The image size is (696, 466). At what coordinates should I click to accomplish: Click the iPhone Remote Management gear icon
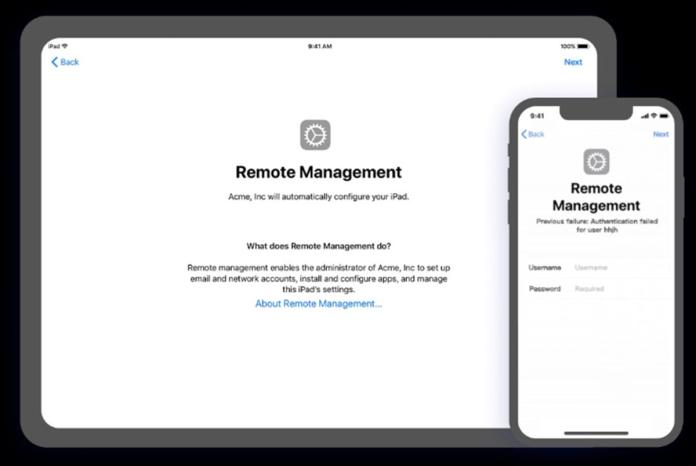596,162
